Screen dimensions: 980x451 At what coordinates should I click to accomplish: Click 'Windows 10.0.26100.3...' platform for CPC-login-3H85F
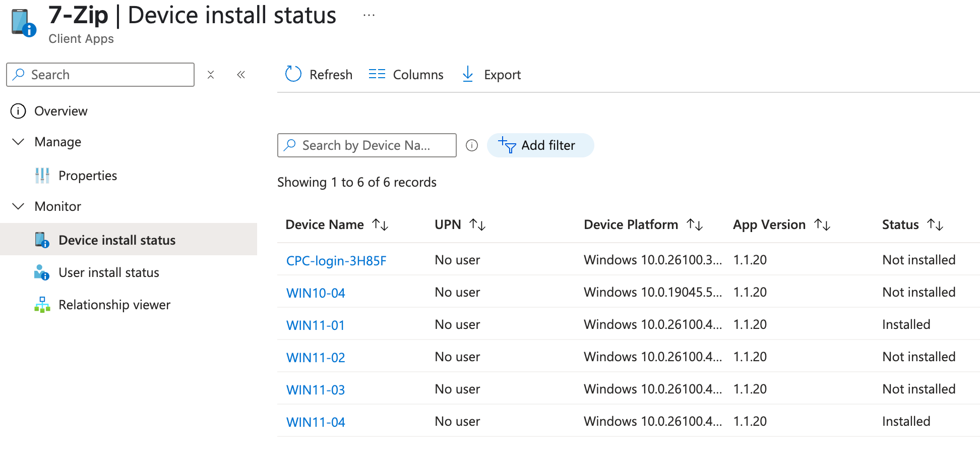point(653,260)
